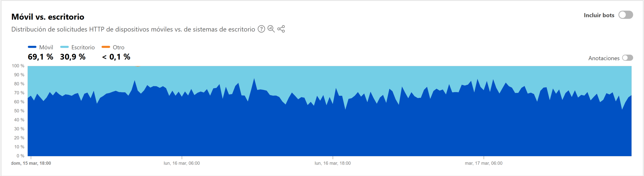
Task: Click the light blue Escritorio legend swatch
Action: [x=64, y=47]
